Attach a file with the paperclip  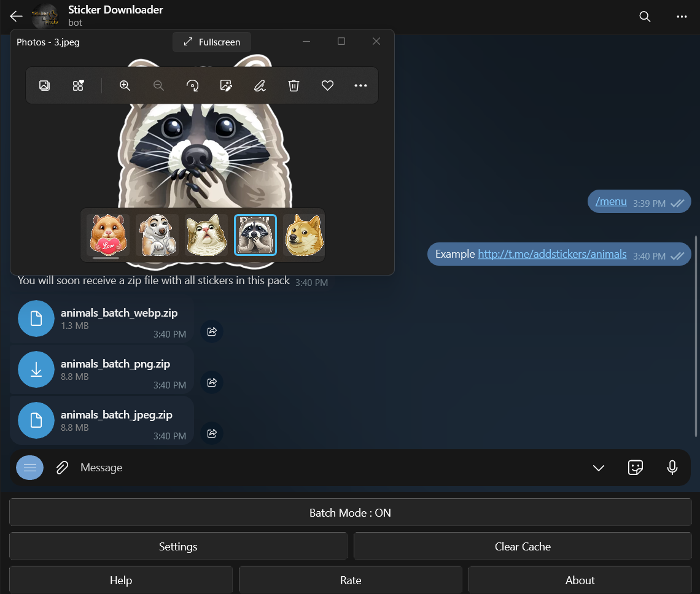(62, 467)
